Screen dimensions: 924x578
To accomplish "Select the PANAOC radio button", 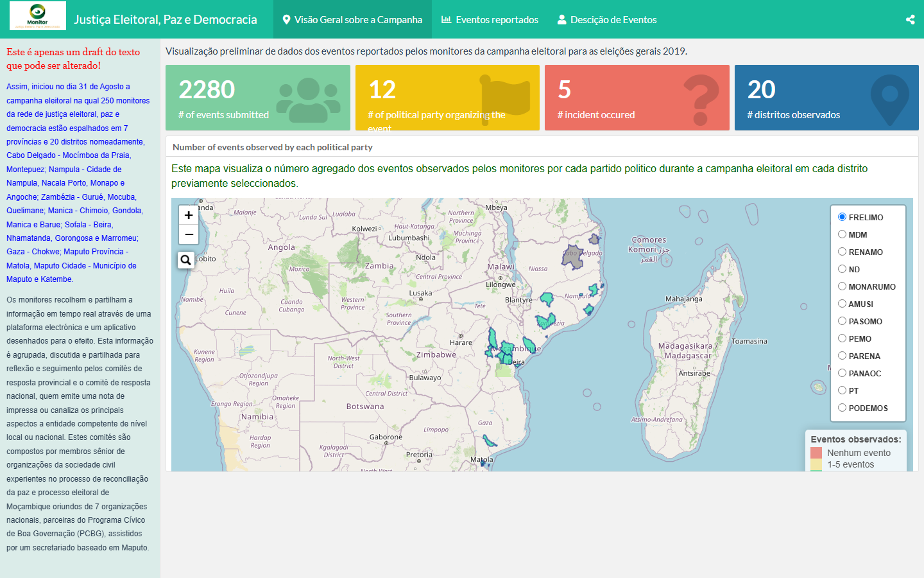I will (x=842, y=373).
